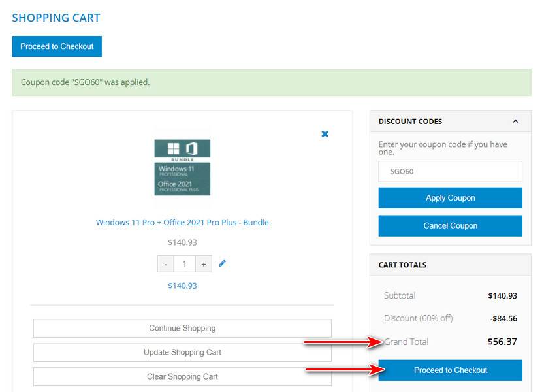Decrease quantity with the minus button

click(166, 264)
